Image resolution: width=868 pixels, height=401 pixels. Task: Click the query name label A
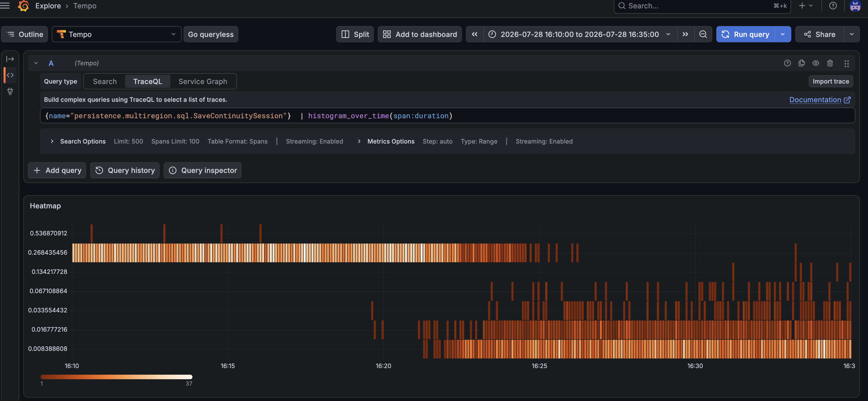pyautogui.click(x=51, y=63)
